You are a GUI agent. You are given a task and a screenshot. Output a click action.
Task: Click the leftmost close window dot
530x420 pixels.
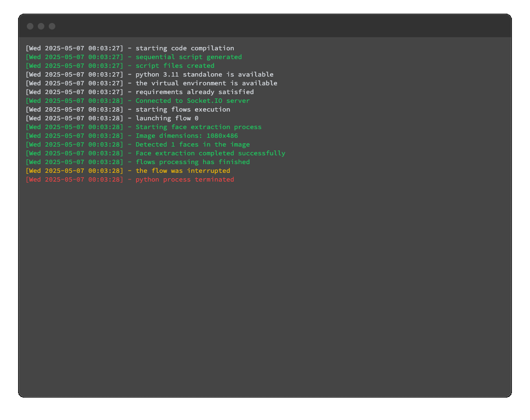click(x=30, y=26)
